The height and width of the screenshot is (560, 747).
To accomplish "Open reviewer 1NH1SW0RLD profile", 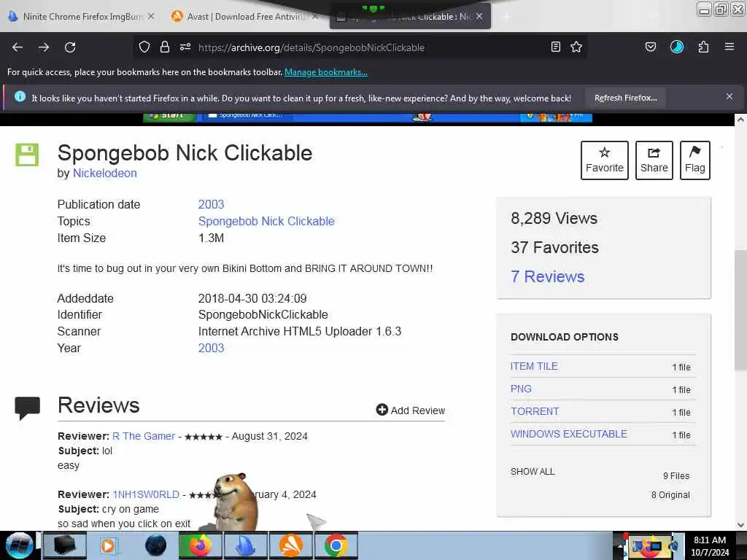I will click(x=146, y=494).
